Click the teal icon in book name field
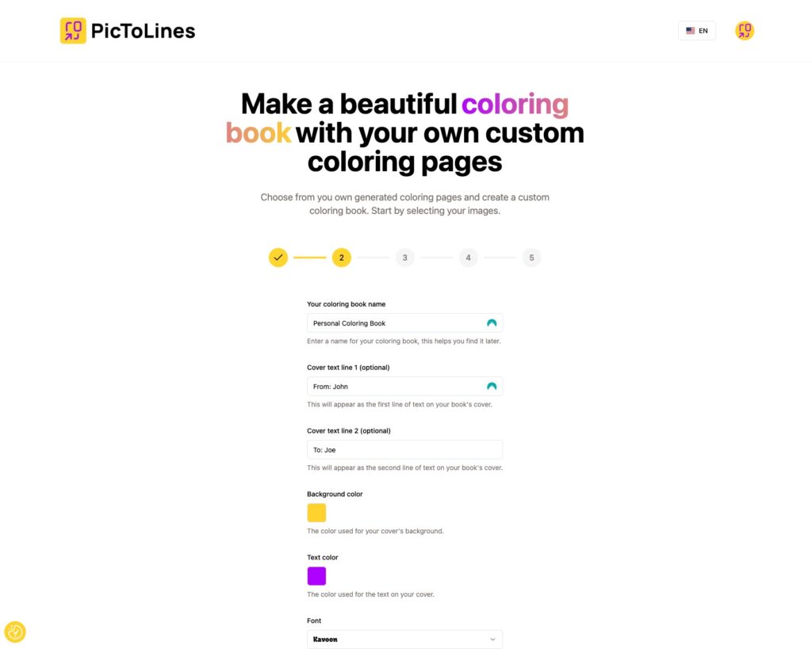812x649 pixels. [x=492, y=323]
